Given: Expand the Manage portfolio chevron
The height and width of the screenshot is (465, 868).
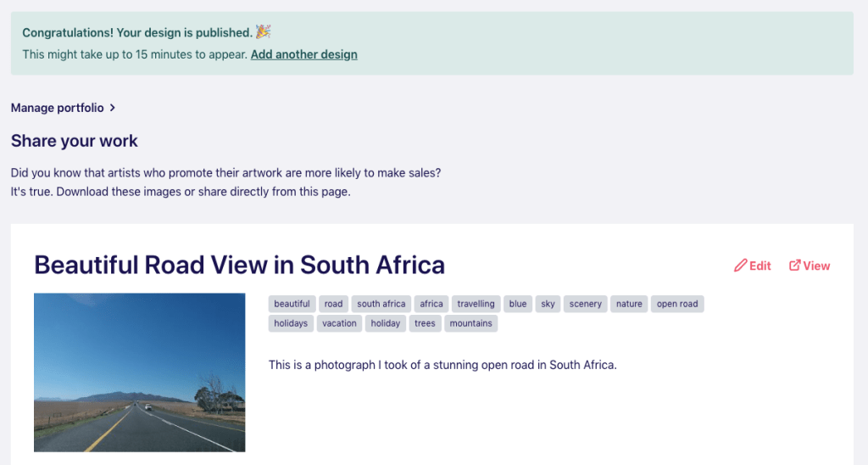Looking at the screenshot, I should (113, 108).
